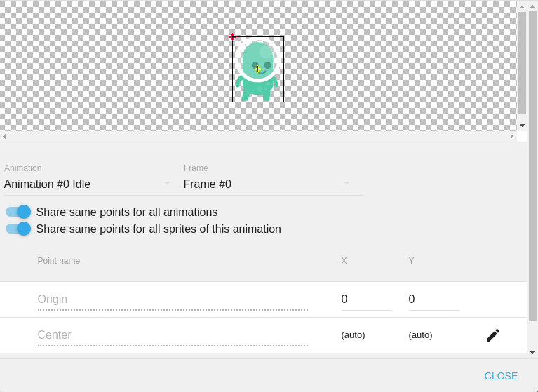Toggle Share same points for all sprites

click(19, 229)
